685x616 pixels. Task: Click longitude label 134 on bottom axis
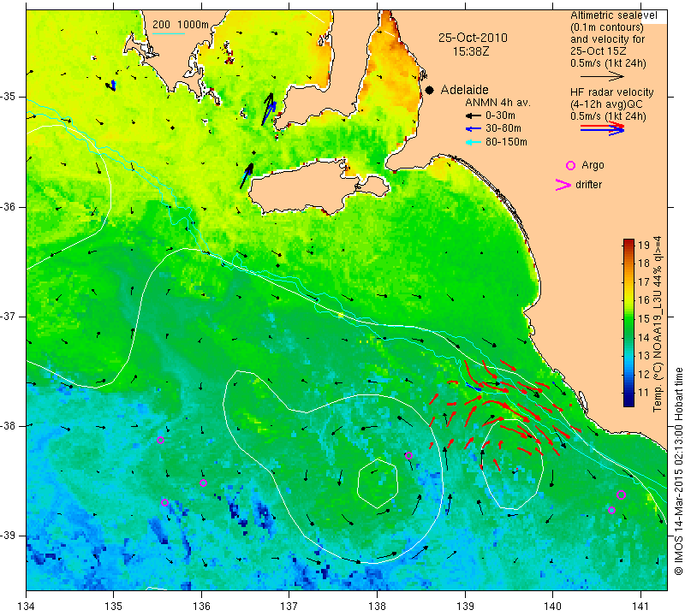click(27, 606)
